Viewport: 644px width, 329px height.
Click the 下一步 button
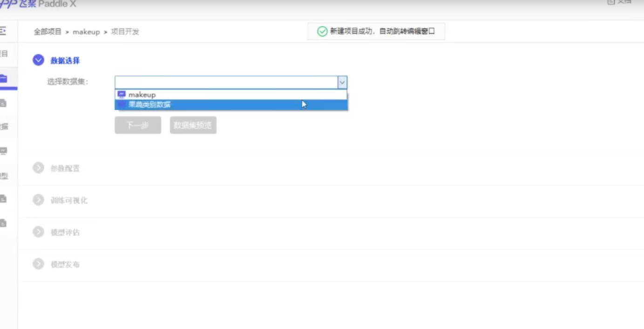137,125
